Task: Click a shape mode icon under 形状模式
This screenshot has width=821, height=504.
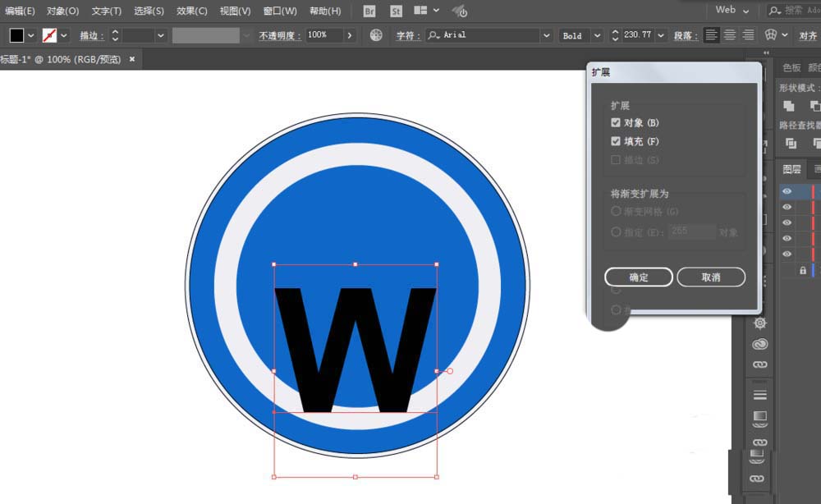Action: click(788, 106)
